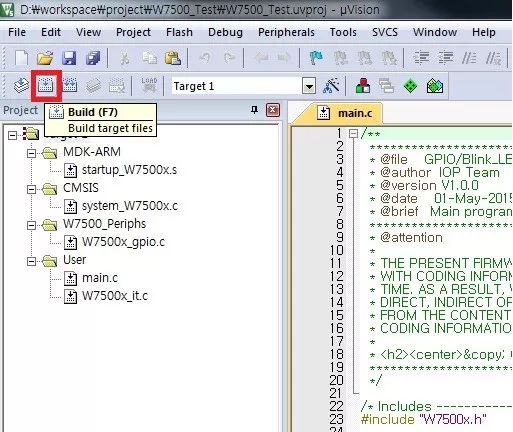The image size is (513, 432).
Task: Collapse the W7500_Periphs group
Action: pos(31,225)
